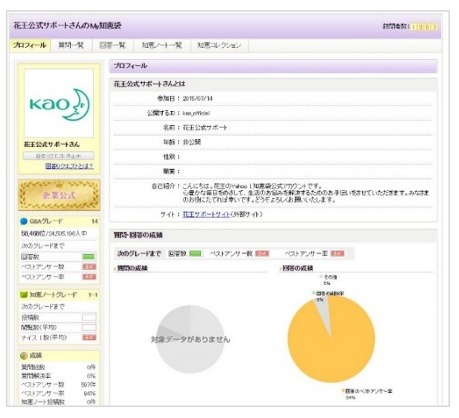Screen dimensions: 459x418
Task: Click the 知恵ノート投稿数 0件 row
Action: point(58,402)
